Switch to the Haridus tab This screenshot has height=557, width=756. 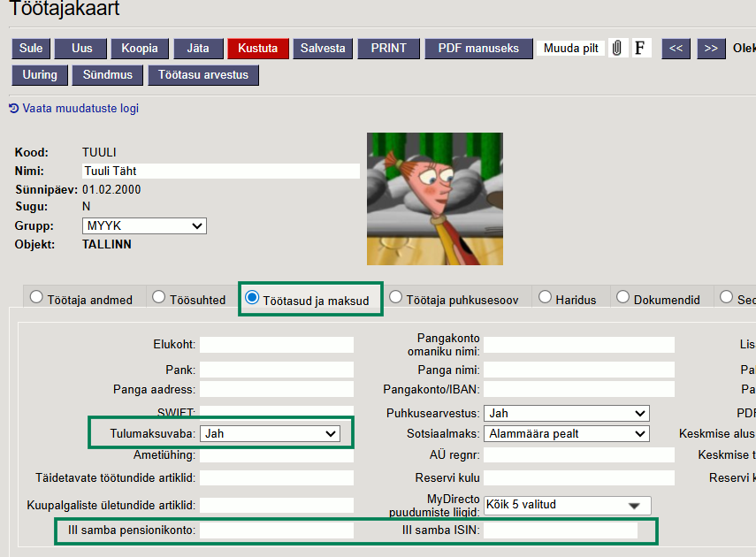pos(567,299)
